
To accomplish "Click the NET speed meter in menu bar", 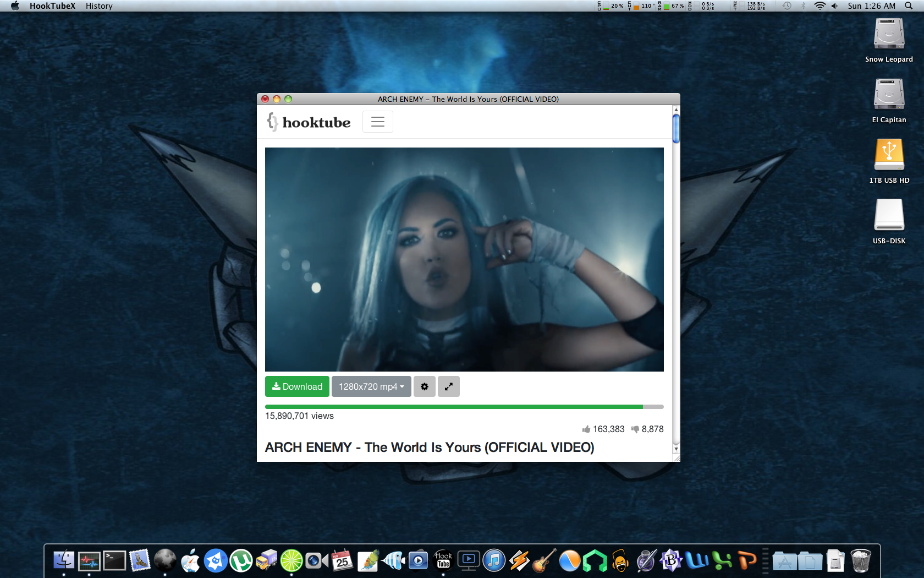I will [749, 6].
